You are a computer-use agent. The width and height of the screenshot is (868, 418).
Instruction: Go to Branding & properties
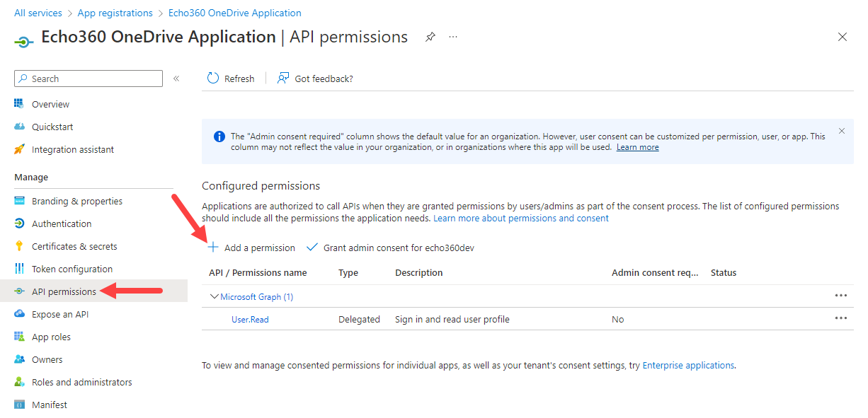pos(77,201)
